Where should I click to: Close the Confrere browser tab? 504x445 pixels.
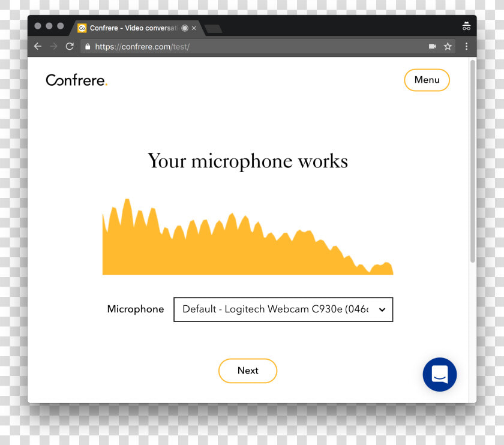pos(194,28)
